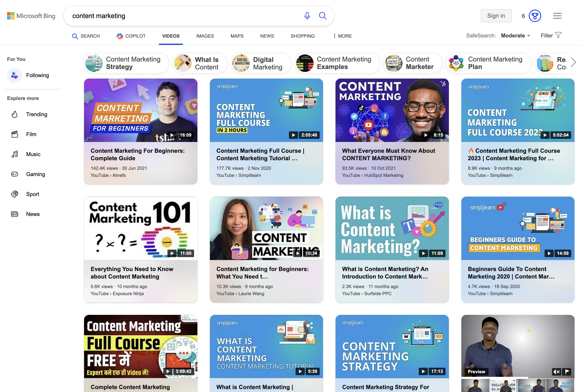Select the Gaming controller icon
This screenshot has height=392, width=582.
click(14, 174)
